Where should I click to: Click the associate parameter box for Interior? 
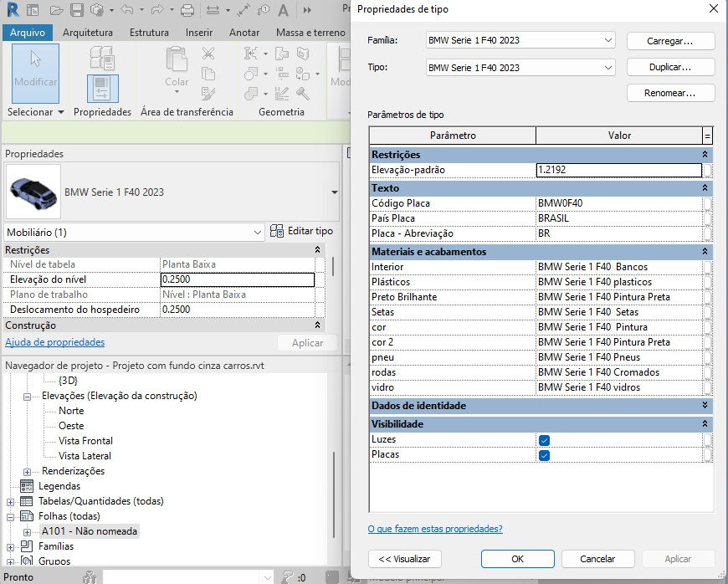pos(707,267)
